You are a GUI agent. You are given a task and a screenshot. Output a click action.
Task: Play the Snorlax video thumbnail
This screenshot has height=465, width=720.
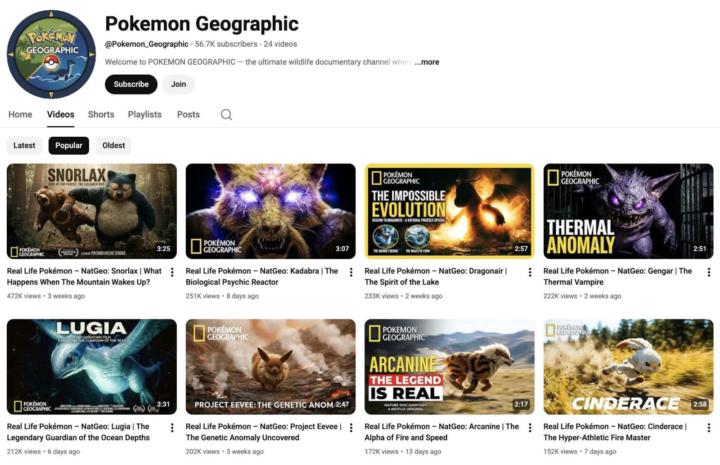click(x=92, y=211)
